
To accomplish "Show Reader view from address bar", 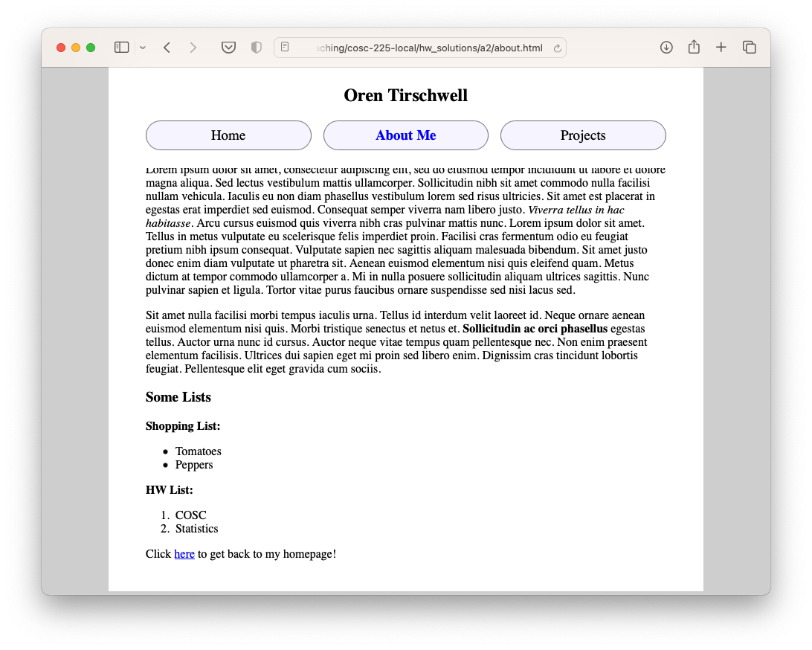I will [x=285, y=47].
